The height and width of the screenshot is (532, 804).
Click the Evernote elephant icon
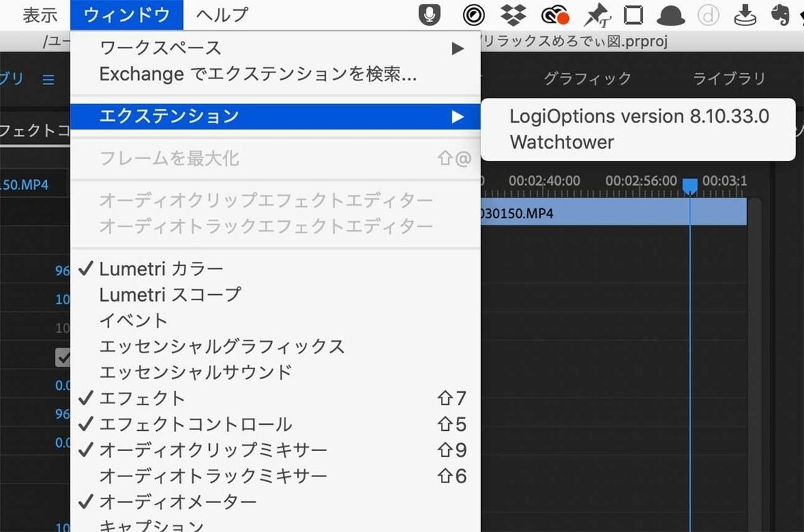(x=783, y=14)
